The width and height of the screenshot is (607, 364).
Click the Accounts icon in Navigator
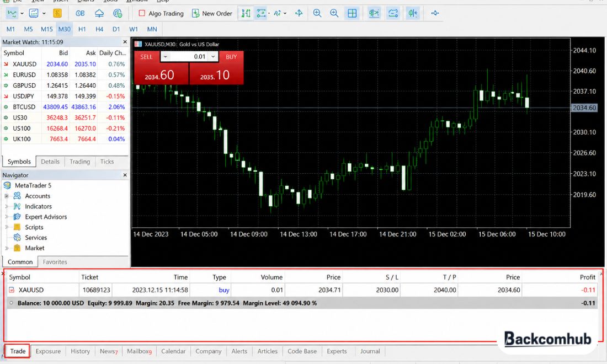17,196
